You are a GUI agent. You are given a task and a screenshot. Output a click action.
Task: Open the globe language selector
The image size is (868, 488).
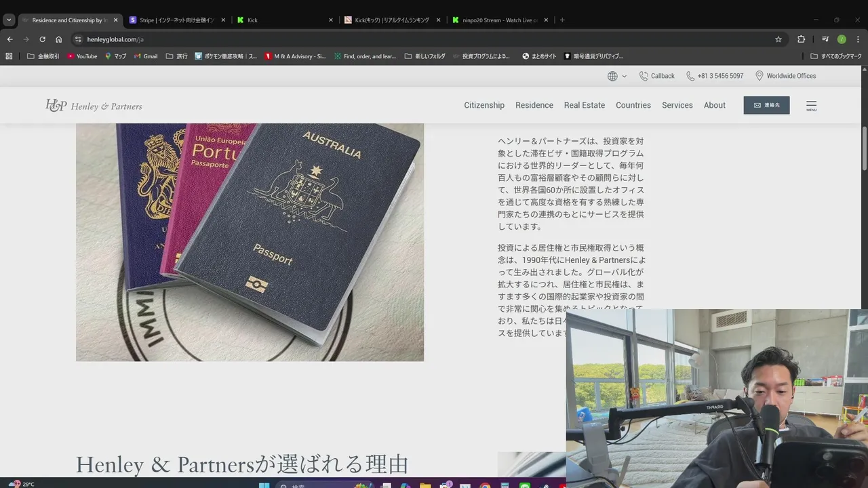[616, 76]
